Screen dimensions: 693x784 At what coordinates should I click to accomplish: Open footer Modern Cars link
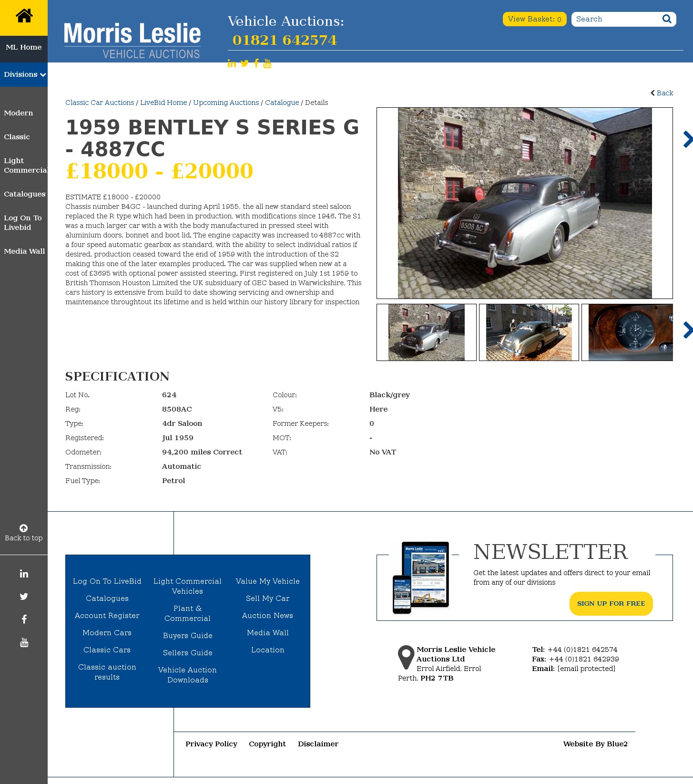[107, 633]
